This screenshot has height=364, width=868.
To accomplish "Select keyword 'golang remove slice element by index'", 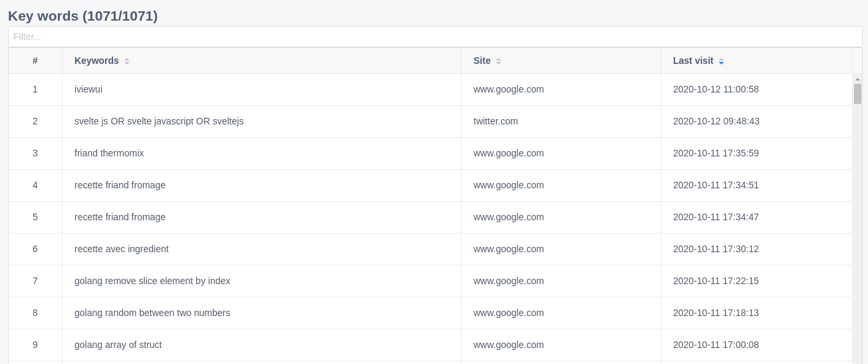I will click(152, 281).
